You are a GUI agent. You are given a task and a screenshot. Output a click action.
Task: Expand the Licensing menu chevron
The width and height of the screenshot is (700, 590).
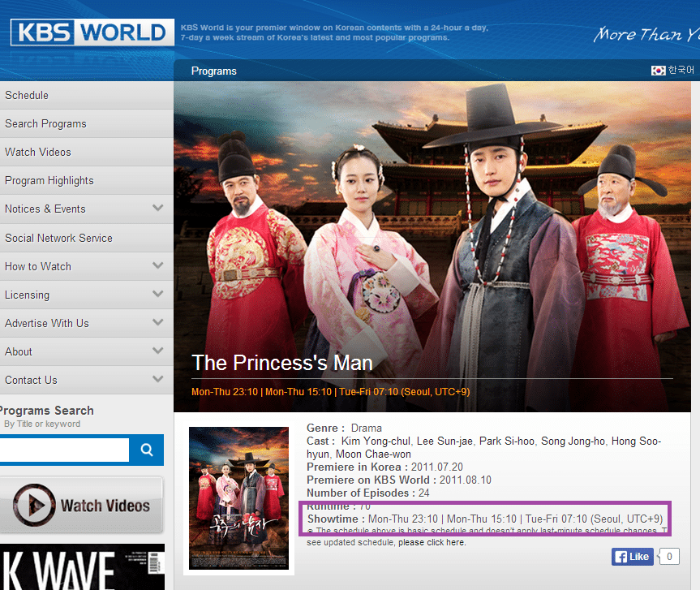point(157,294)
